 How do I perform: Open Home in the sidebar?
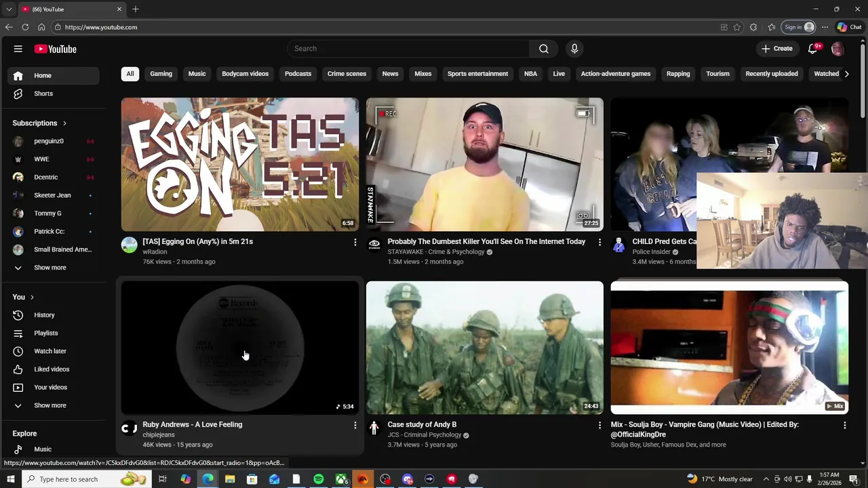click(x=54, y=76)
